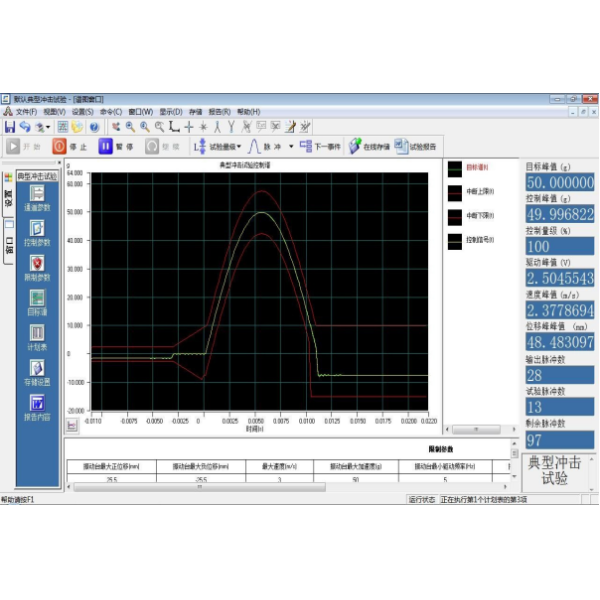Image resolution: width=600 pixels, height=600 pixels.
Task: Click the greyed 继续 continue button
Action: pyautogui.click(x=162, y=147)
